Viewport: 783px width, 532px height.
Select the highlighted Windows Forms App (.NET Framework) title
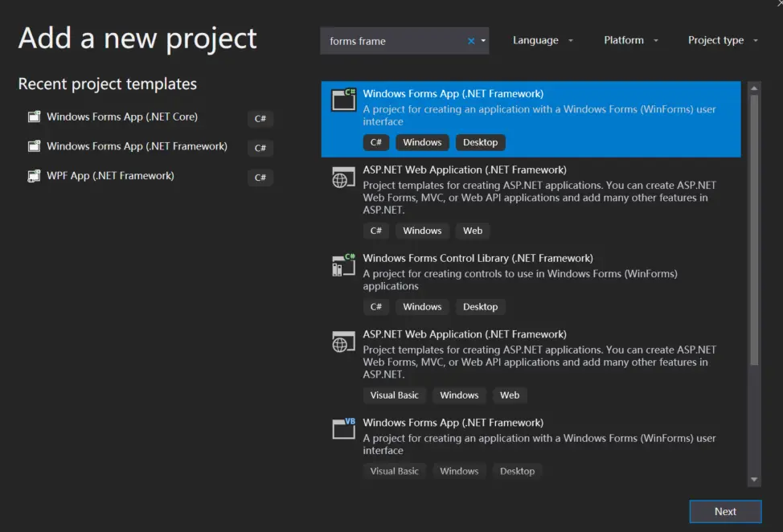(453, 94)
